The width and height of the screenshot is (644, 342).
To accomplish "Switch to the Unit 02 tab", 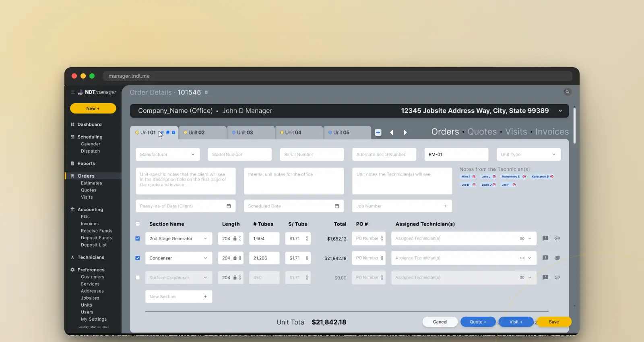I will pyautogui.click(x=202, y=133).
